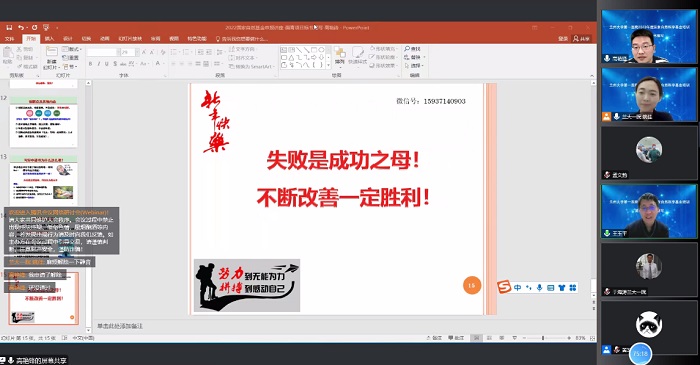The image size is (700, 365).
Task: Click the Find magnifier icon
Action: pyautogui.click(x=407, y=49)
